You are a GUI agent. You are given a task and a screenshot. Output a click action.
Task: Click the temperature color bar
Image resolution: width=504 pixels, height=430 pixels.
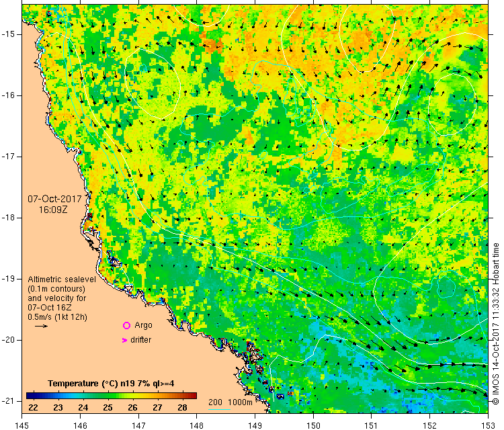(x=111, y=396)
